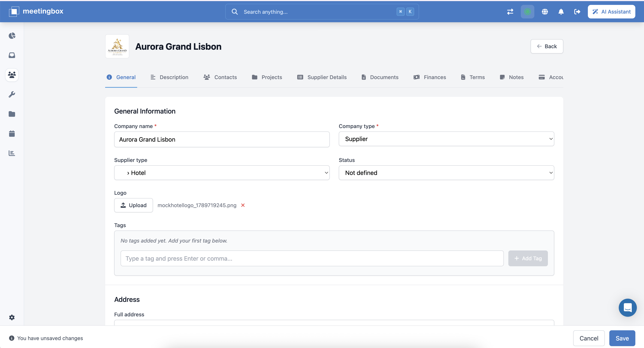This screenshot has height=348, width=644.
Task: Open the dashboard pie chart sidebar icon
Action: coord(12,36)
